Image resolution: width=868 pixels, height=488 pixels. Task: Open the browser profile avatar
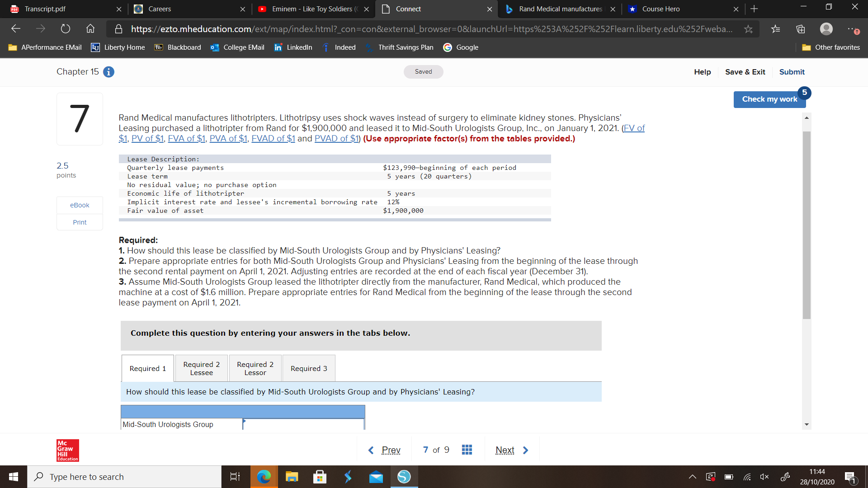(x=826, y=28)
